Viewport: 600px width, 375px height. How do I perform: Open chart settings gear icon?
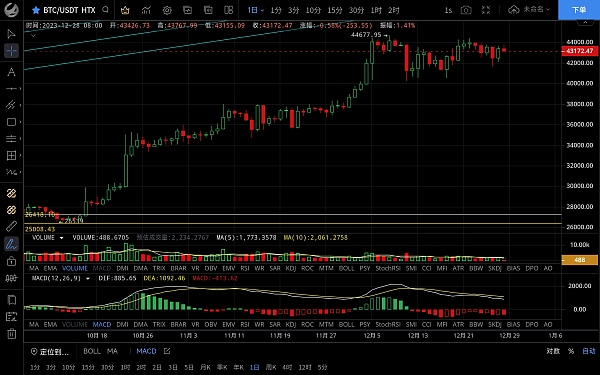point(167,10)
